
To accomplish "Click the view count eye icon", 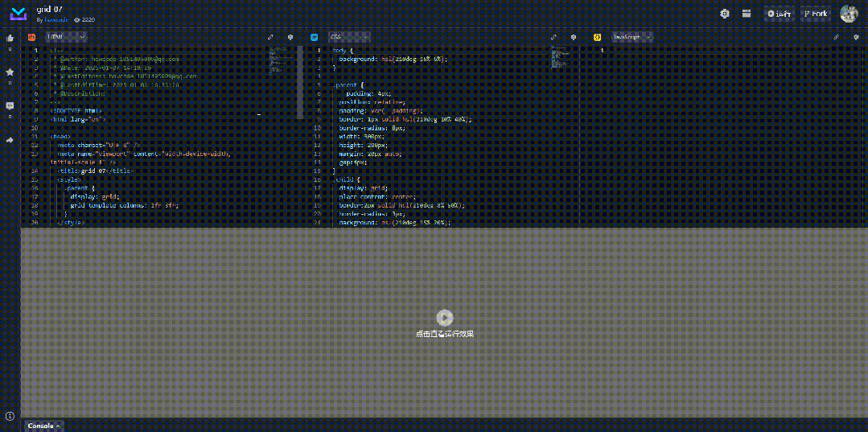I will pos(77,19).
